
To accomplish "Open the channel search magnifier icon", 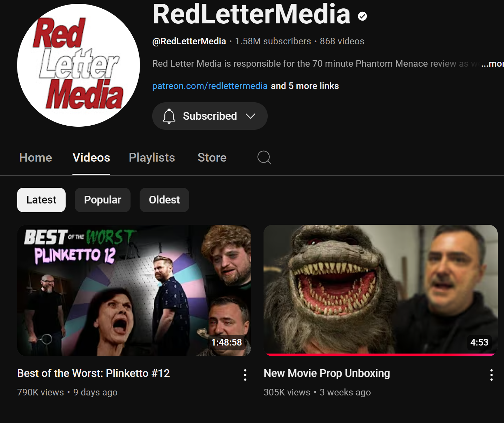I will click(264, 157).
